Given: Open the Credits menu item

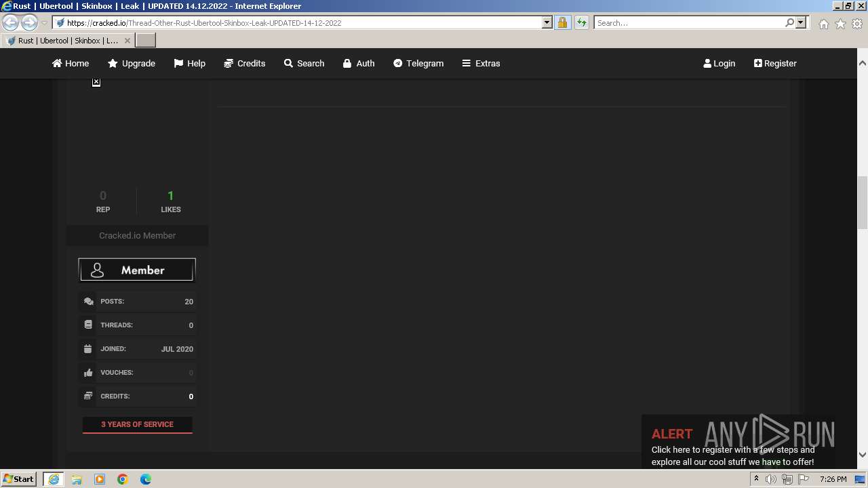Looking at the screenshot, I should 245,63.
